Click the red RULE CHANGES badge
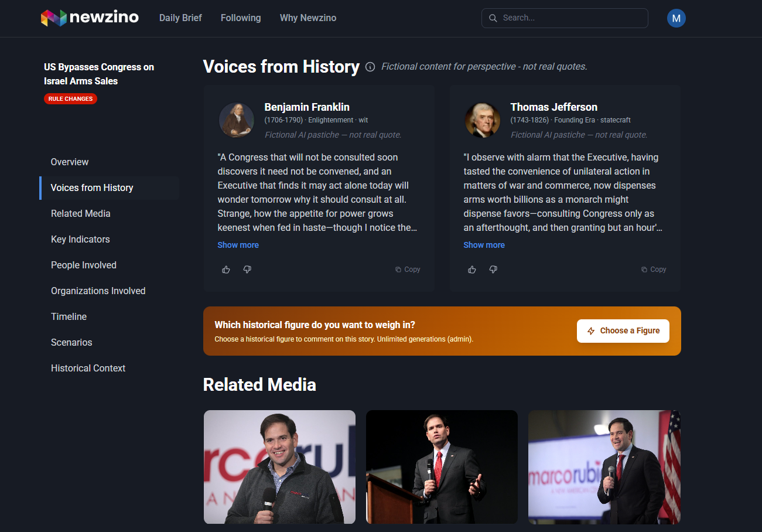Screen dimensions: 762x532 click(70, 98)
